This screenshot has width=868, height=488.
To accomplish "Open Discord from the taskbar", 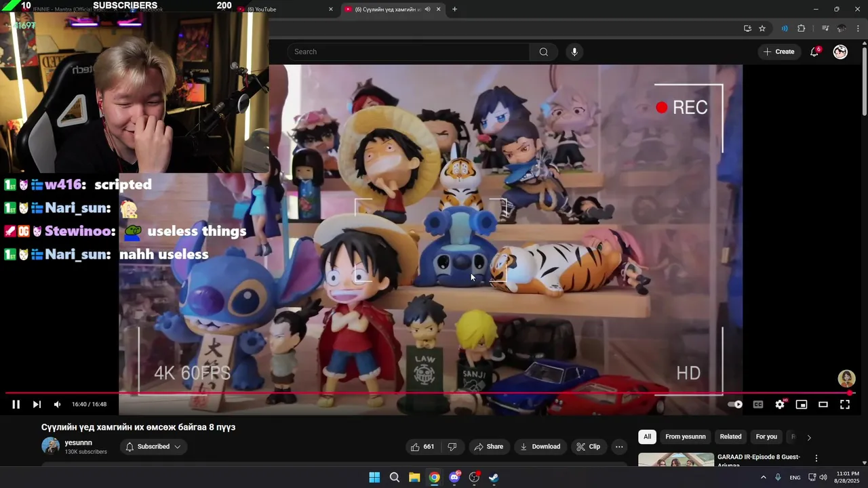I will [454, 477].
